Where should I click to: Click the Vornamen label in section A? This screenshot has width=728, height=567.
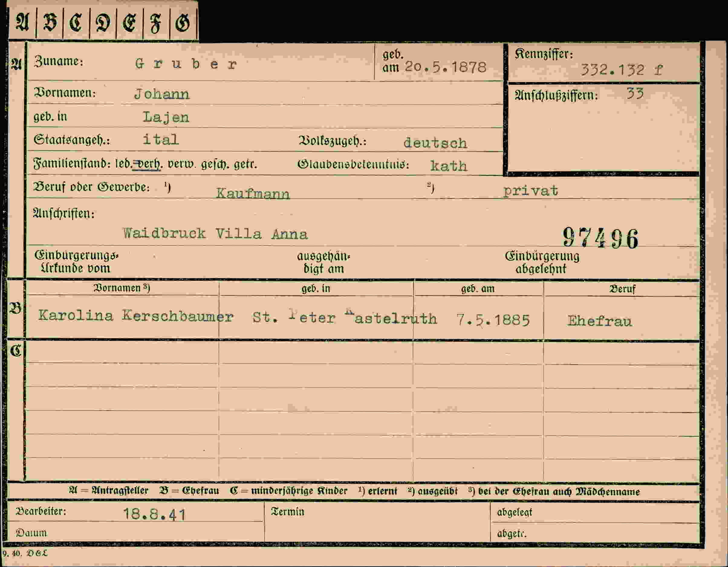(x=65, y=93)
